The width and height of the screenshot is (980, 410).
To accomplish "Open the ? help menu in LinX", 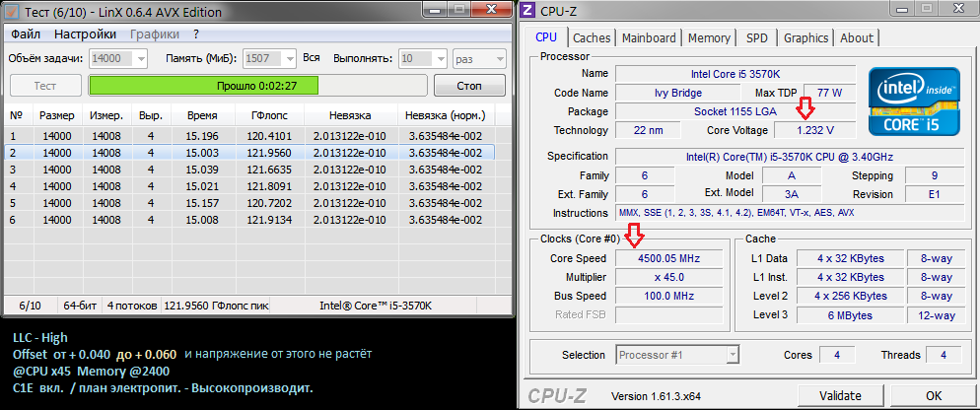I will [x=196, y=34].
